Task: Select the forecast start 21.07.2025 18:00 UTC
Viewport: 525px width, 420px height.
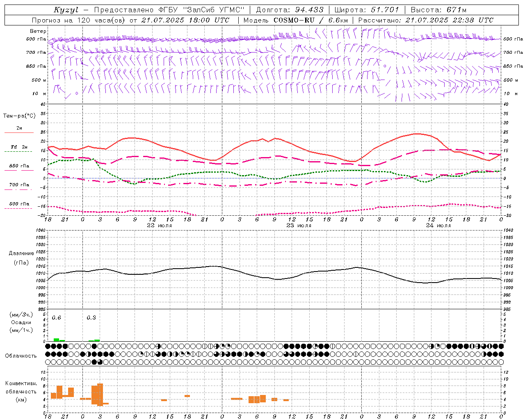Action: click(x=186, y=20)
